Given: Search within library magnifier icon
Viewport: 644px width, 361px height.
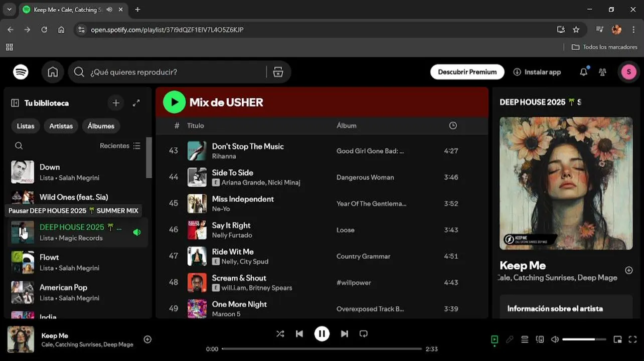Looking at the screenshot, I should (19, 146).
